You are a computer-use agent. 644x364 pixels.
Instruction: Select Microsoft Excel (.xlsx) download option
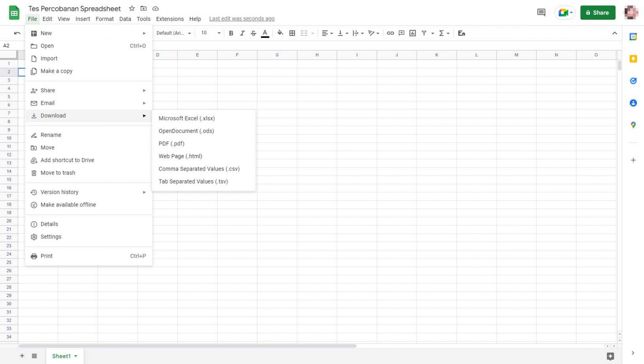click(x=187, y=118)
